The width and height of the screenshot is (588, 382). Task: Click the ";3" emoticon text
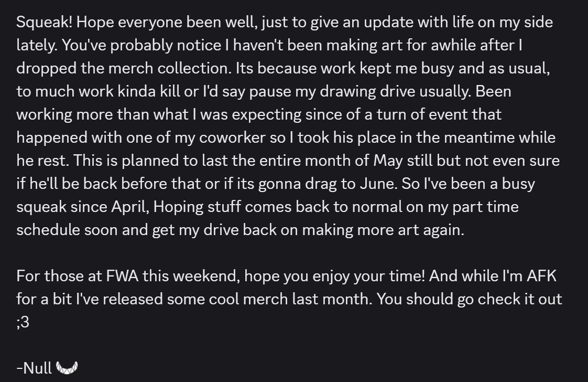point(23,322)
